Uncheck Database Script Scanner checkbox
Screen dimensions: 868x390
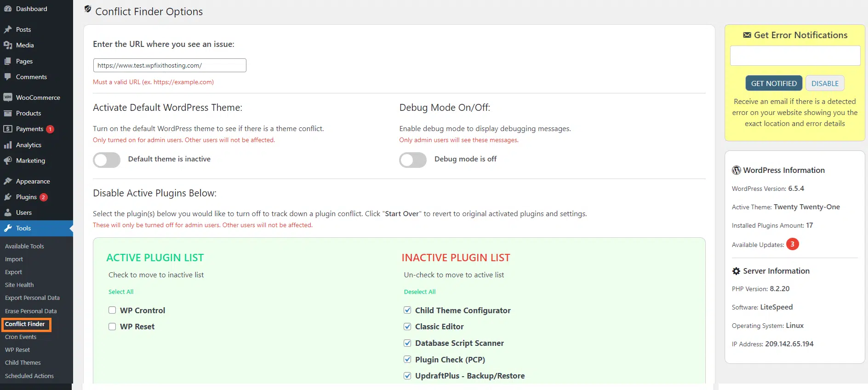click(x=407, y=343)
